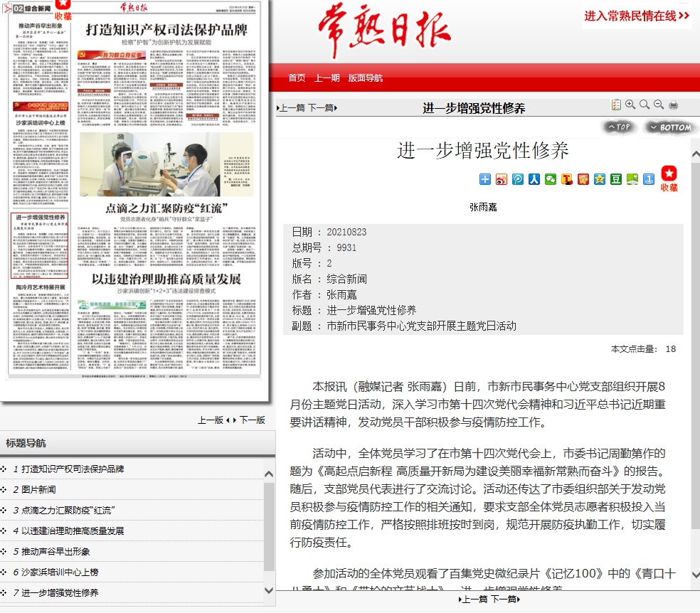Viewport: 700px width, 613px height.
Task: Share article via Tencent Weibo icon
Action: coord(518,179)
